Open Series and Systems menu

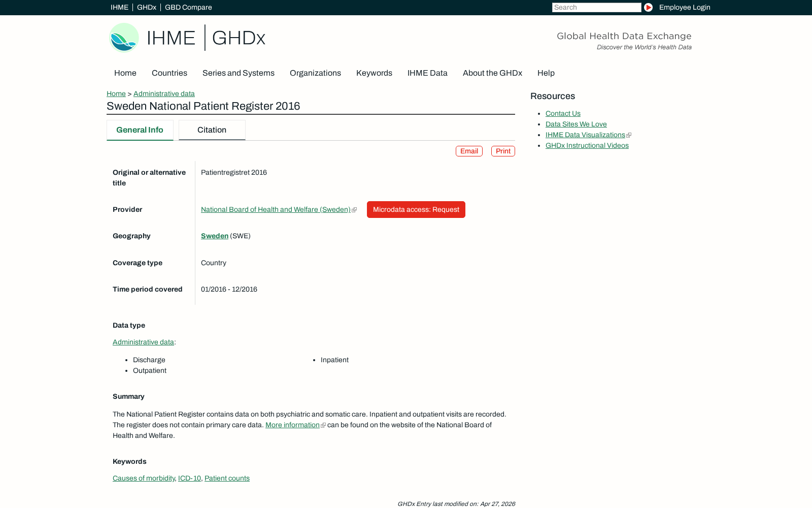(239, 73)
